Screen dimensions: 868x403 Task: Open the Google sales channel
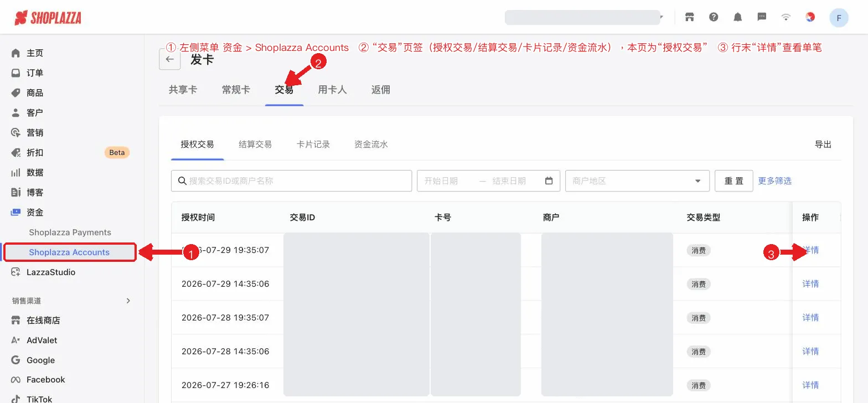pyautogui.click(x=41, y=360)
